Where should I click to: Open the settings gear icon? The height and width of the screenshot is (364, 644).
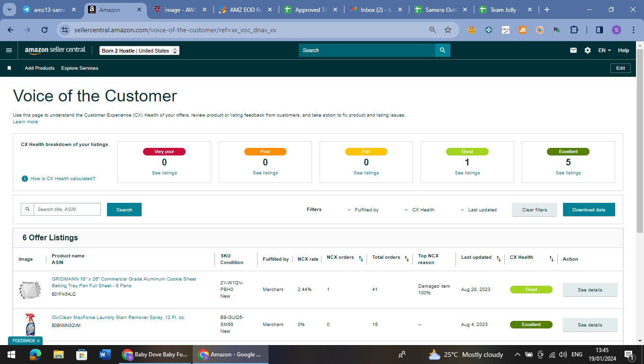pos(588,50)
